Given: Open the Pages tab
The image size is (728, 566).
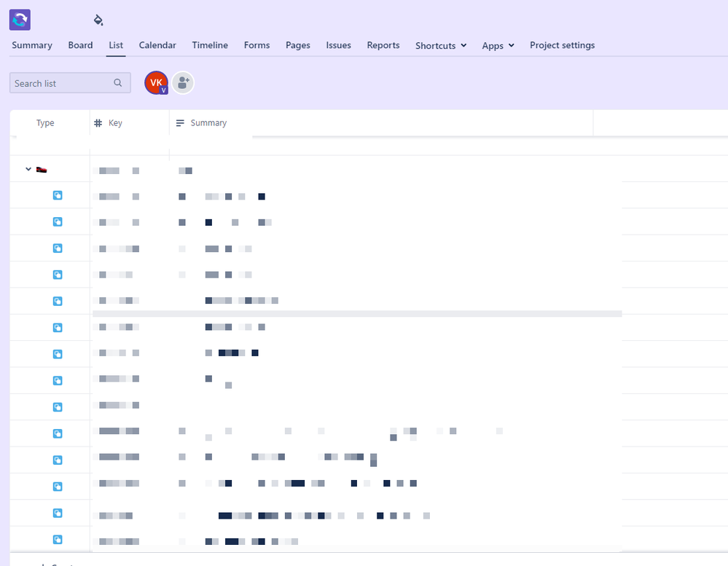Looking at the screenshot, I should coord(297,45).
